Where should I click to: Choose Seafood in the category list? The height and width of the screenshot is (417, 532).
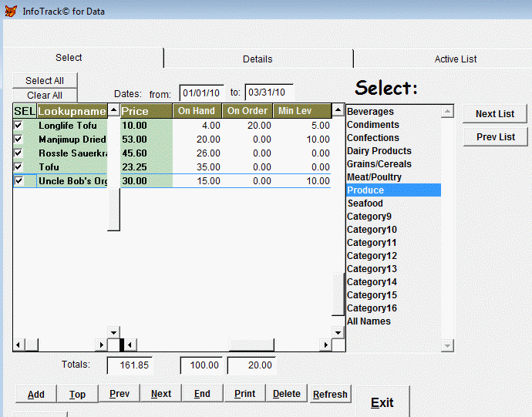(x=365, y=203)
